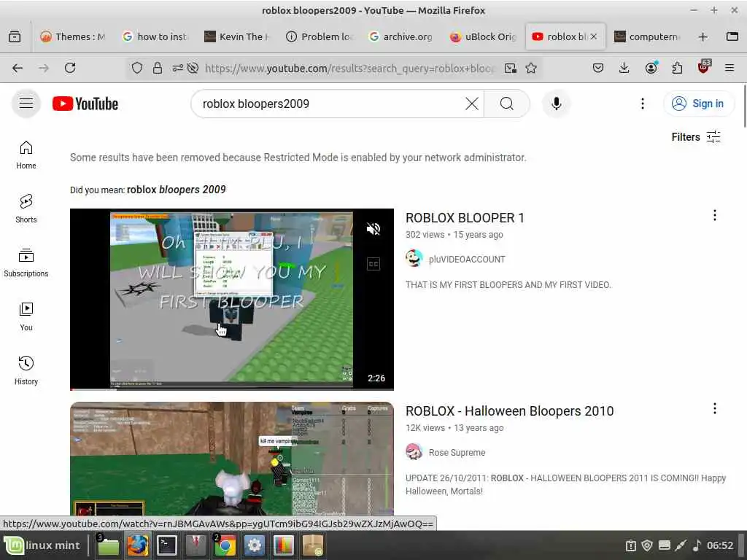Viewport: 747px width, 560px height.
Task: Visit the Rose Supreme channel
Action: (x=457, y=453)
